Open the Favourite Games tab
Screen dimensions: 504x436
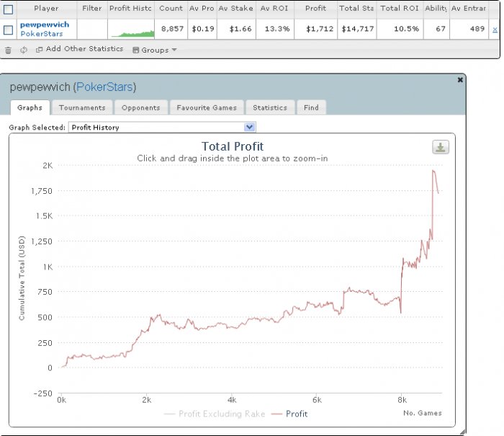point(207,107)
